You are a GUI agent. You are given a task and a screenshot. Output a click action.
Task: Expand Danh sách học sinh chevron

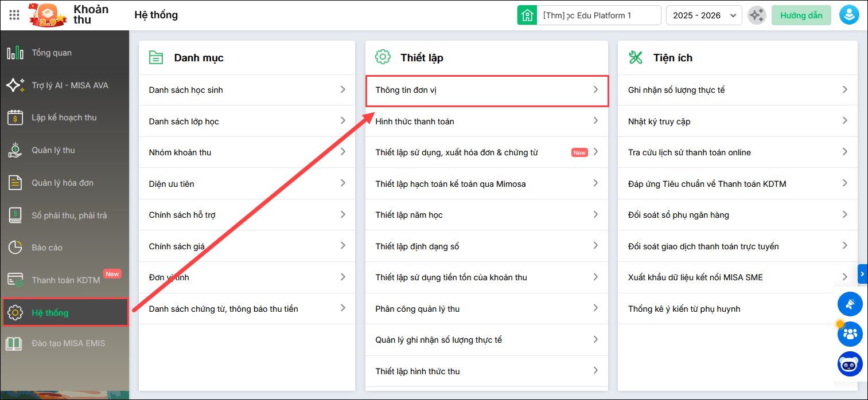342,89
